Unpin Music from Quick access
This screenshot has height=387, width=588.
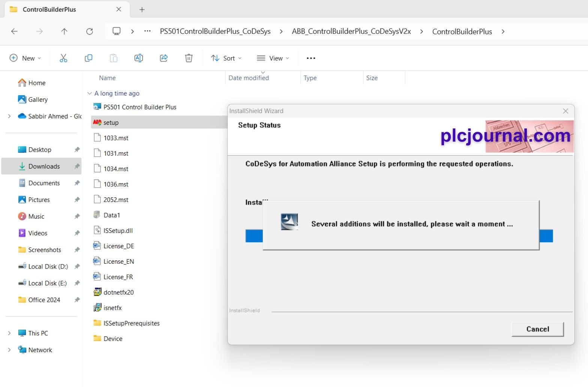click(x=77, y=216)
